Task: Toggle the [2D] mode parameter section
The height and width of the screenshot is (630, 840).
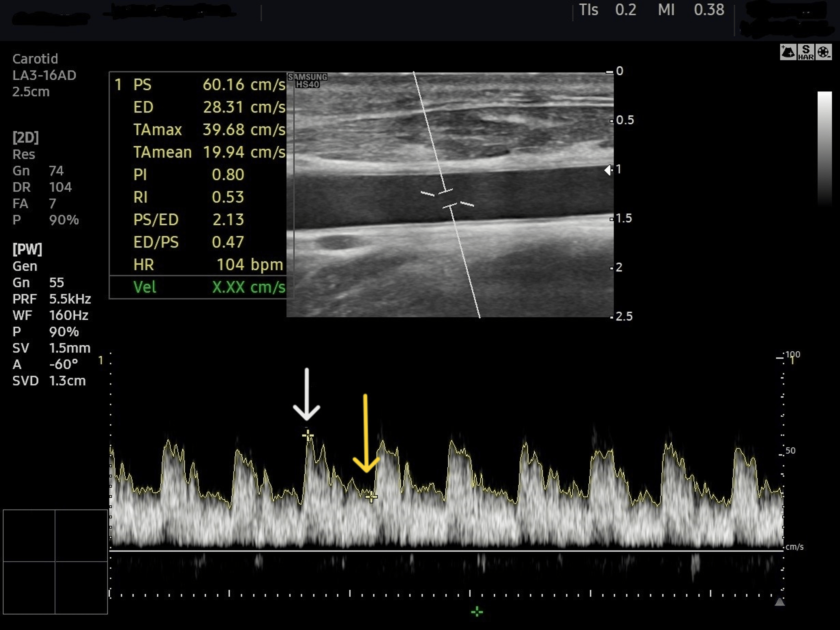Action: (x=25, y=137)
